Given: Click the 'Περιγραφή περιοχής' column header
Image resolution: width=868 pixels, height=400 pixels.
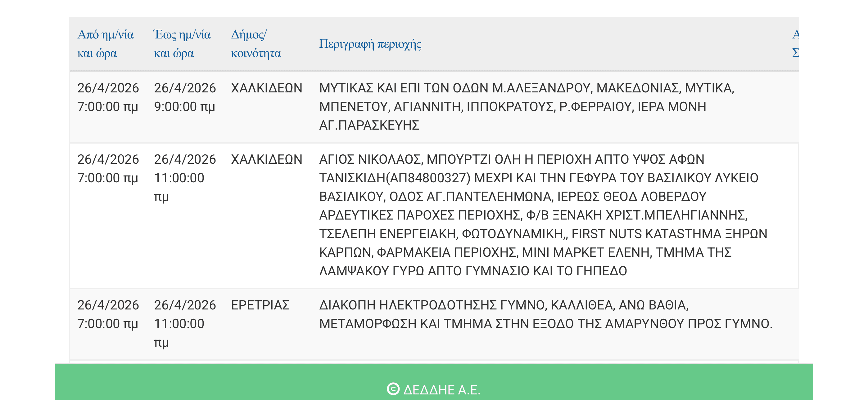Looking at the screenshot, I should (x=370, y=44).
